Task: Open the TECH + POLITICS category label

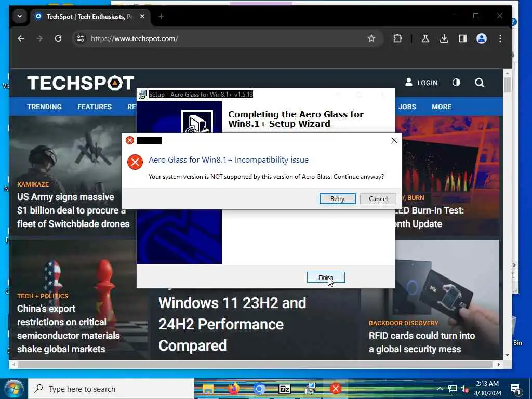Action: 43,296
